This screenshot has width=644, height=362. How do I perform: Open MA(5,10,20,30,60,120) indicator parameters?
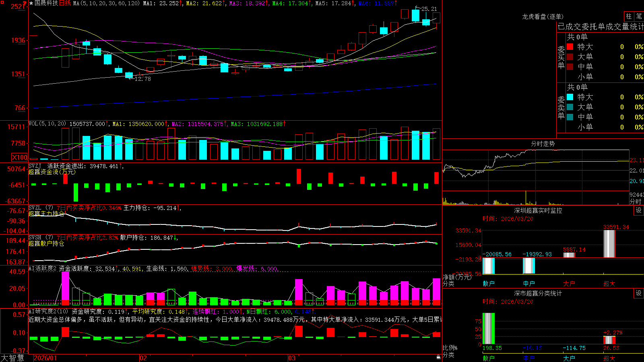(x=106, y=3)
